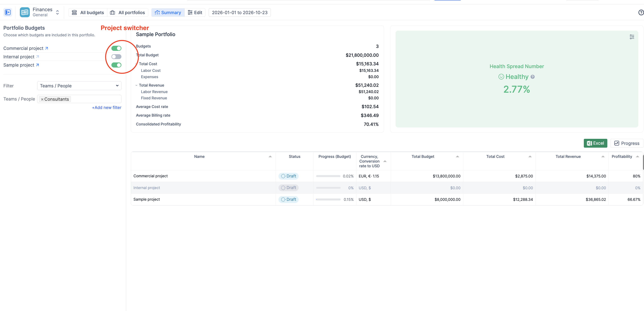Viewport: 644px width, 311px height.
Task: Go to All budgets tab
Action: click(88, 13)
